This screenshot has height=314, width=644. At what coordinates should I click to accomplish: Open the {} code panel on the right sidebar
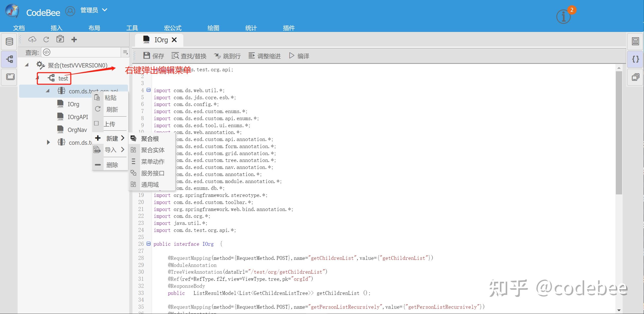tap(635, 59)
